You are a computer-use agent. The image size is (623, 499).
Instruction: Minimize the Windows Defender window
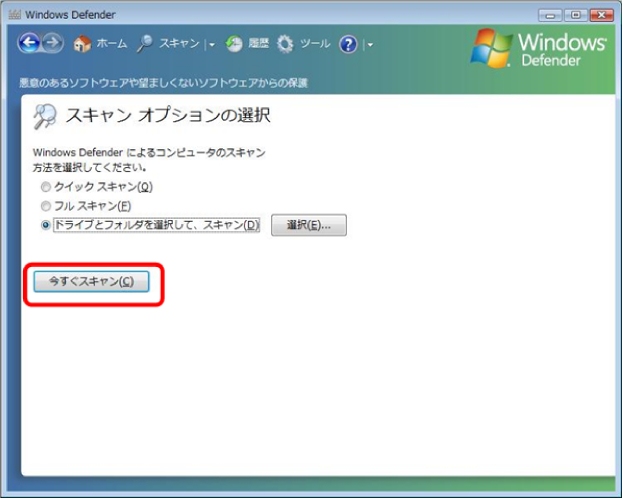click(552, 15)
